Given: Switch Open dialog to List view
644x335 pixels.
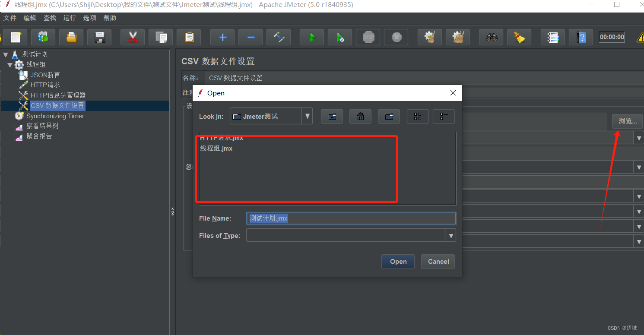Looking at the screenshot, I should click(418, 117).
